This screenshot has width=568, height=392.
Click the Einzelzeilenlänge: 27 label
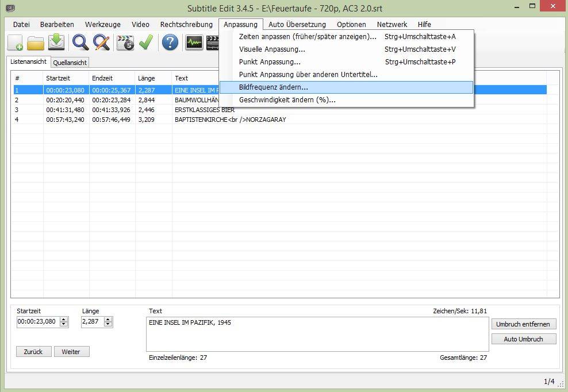click(178, 358)
